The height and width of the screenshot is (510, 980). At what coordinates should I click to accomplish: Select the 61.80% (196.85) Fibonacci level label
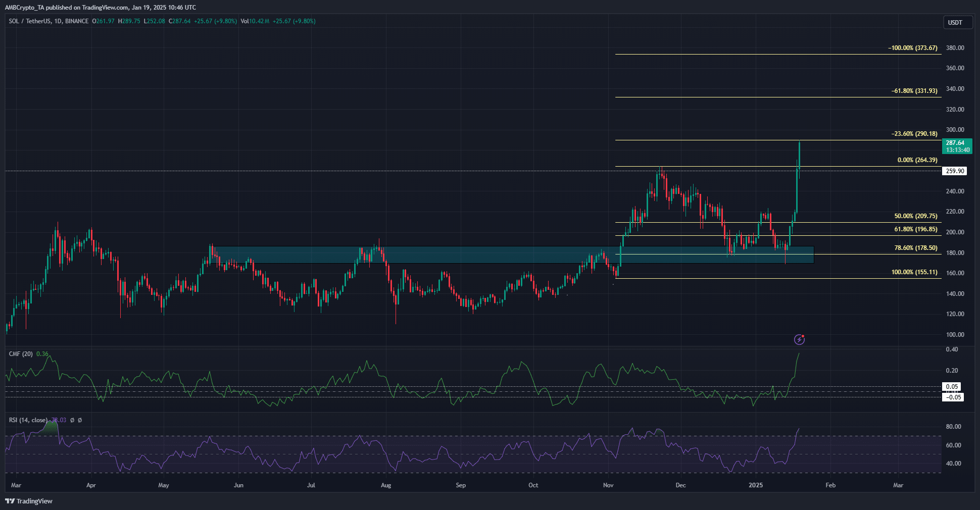pos(915,229)
